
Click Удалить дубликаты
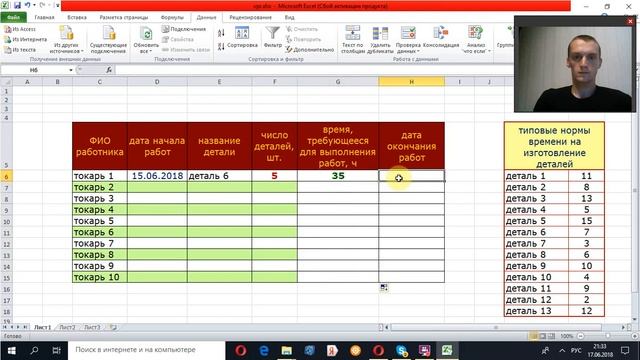pyautogui.click(x=380, y=40)
